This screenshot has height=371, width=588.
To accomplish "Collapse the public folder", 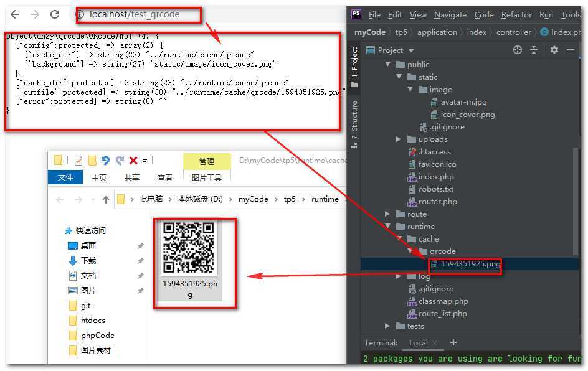I will click(388, 65).
